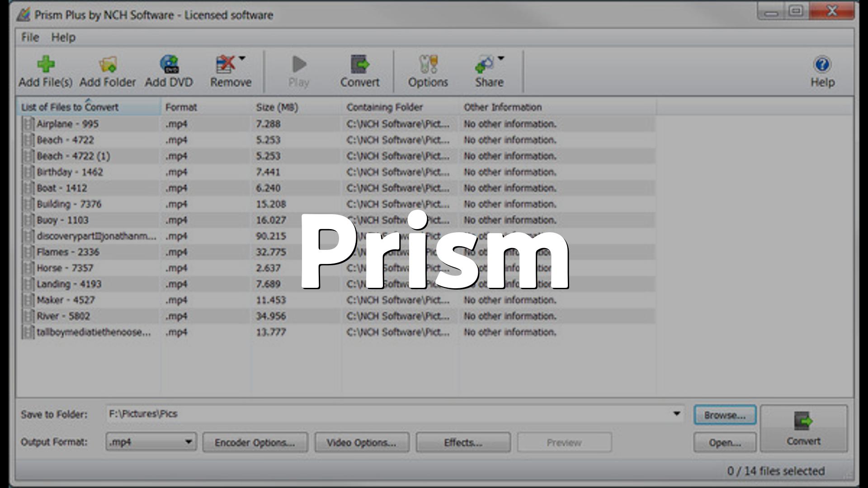Click the Containing Folder column header
The width and height of the screenshot is (868, 488).
point(400,107)
